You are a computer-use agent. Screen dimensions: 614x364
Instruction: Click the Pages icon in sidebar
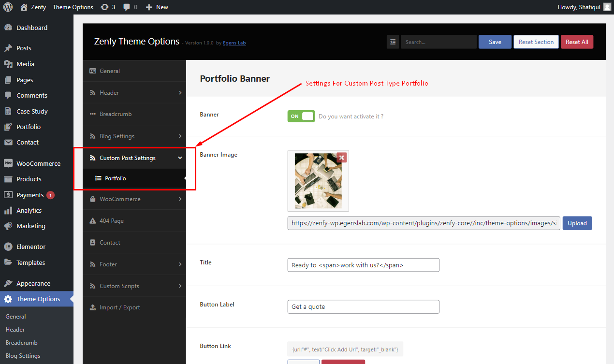click(8, 80)
